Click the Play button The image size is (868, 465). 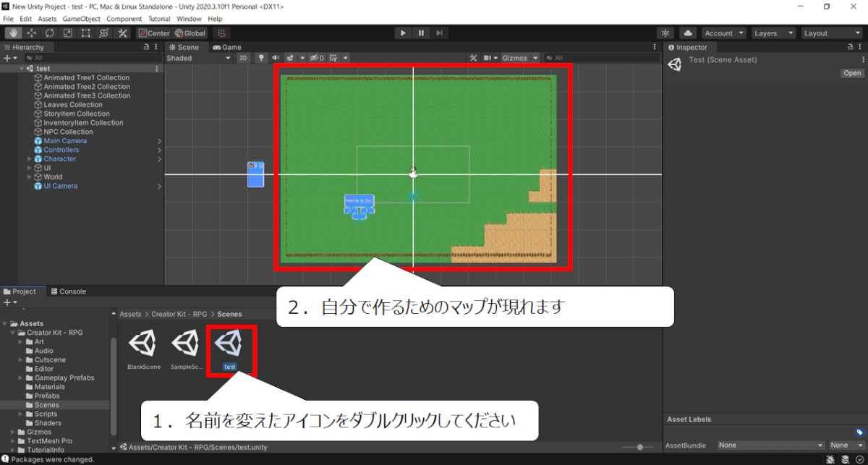tap(404, 33)
